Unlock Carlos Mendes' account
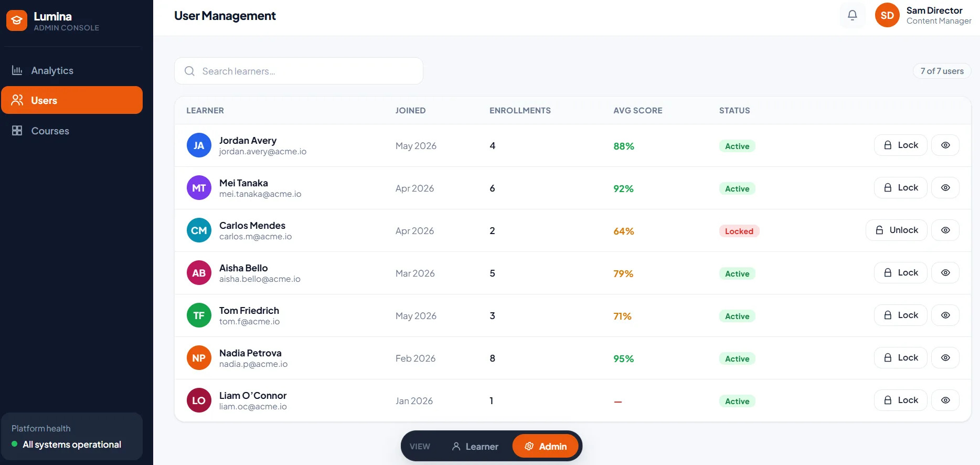The image size is (980, 465). [896, 230]
